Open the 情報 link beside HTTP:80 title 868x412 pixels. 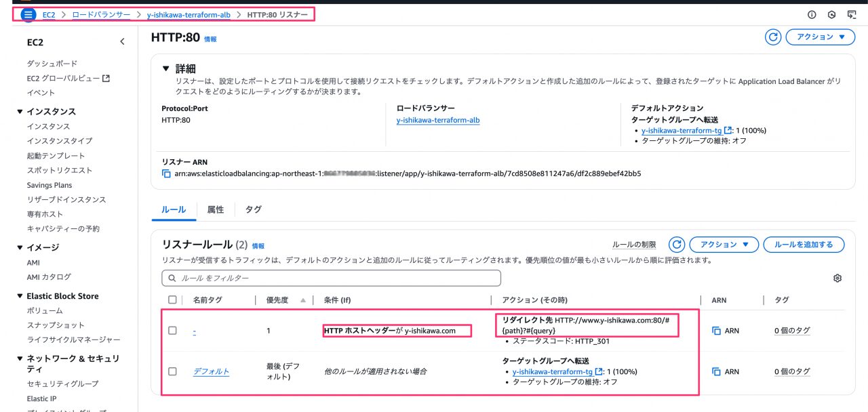210,39
